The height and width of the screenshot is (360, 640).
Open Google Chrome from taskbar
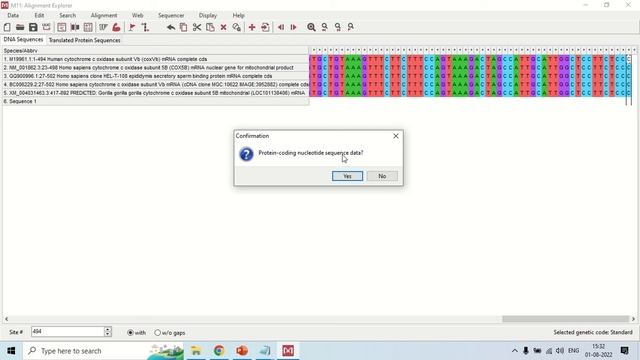coord(219,351)
